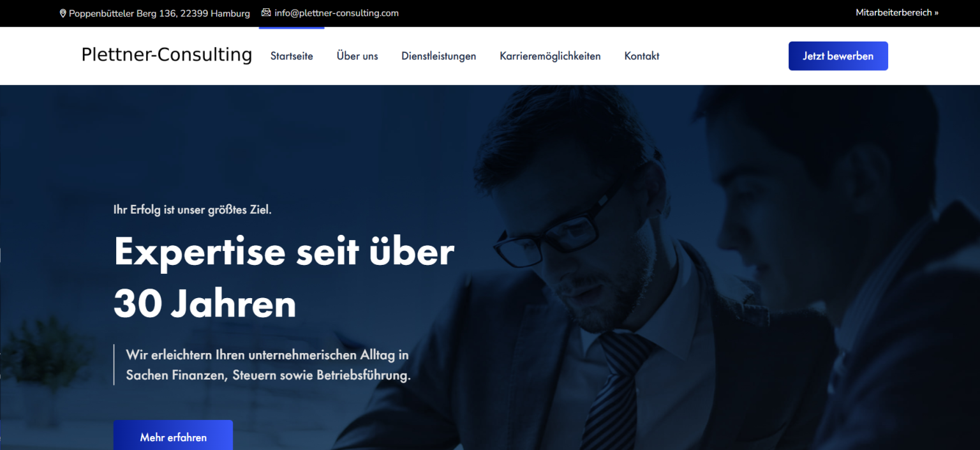
Task: Navigate to the Kontakt page
Action: (x=642, y=56)
